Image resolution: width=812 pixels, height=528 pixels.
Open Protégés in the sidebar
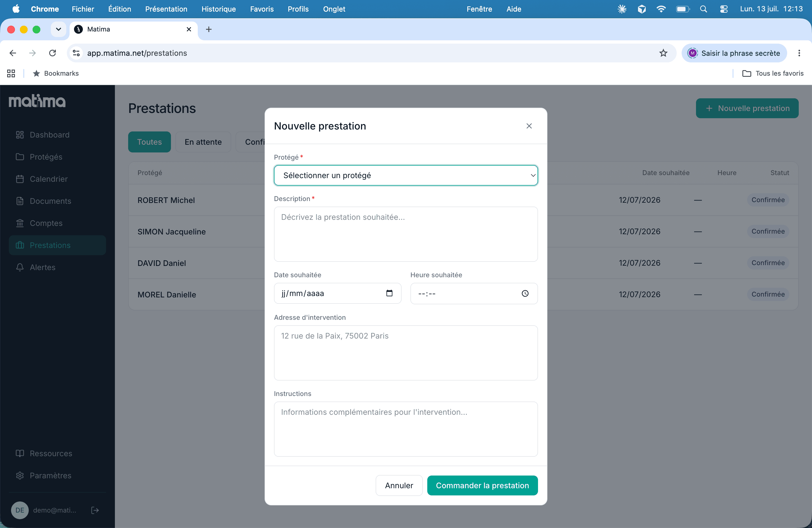click(x=57, y=157)
